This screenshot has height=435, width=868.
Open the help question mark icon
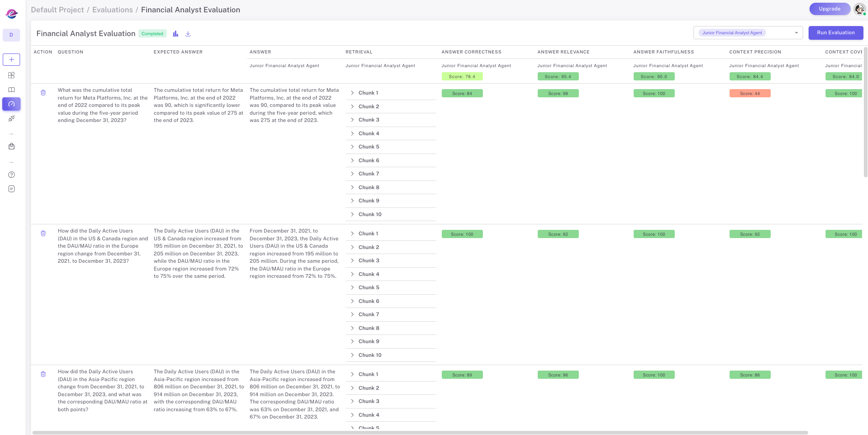point(11,175)
